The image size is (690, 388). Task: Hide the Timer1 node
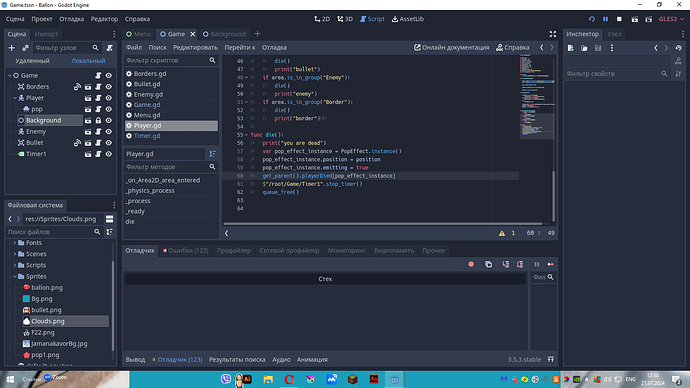click(109, 154)
